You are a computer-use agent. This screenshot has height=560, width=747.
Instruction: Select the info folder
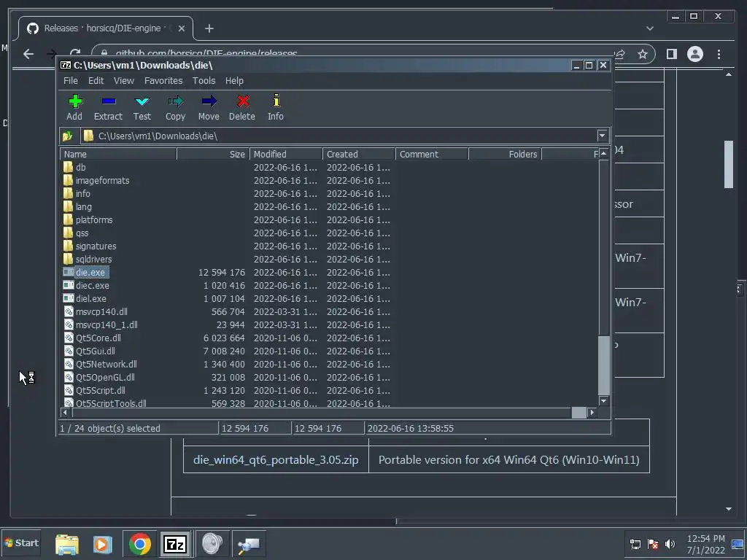(82, 193)
